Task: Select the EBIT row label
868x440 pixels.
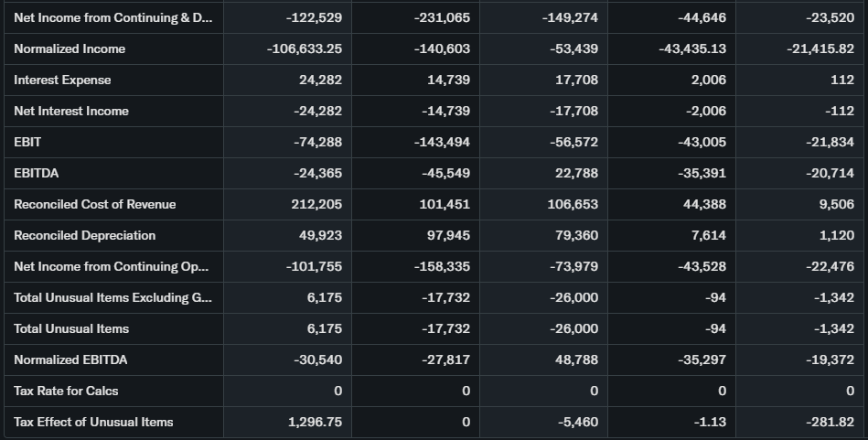Action: coord(27,142)
